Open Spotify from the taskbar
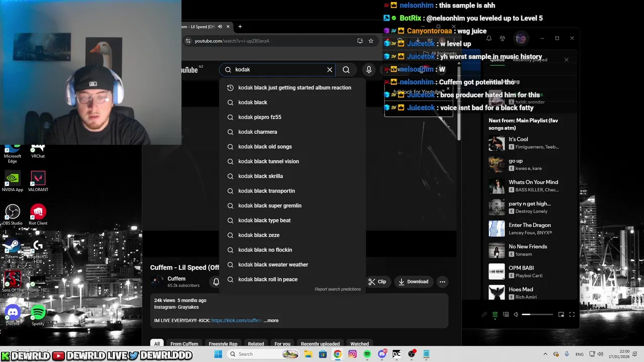The height and width of the screenshot is (362, 644). (x=367, y=354)
